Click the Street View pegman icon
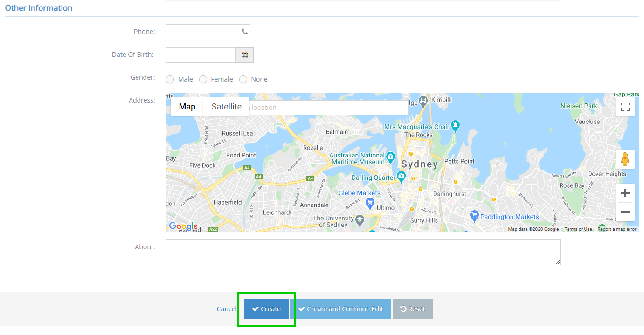Image resolution: width=644 pixels, height=335 pixels. [625, 160]
